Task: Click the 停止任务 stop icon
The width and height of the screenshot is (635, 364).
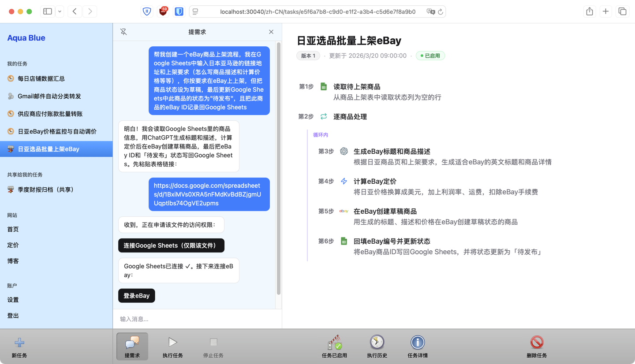Action: pos(213,343)
